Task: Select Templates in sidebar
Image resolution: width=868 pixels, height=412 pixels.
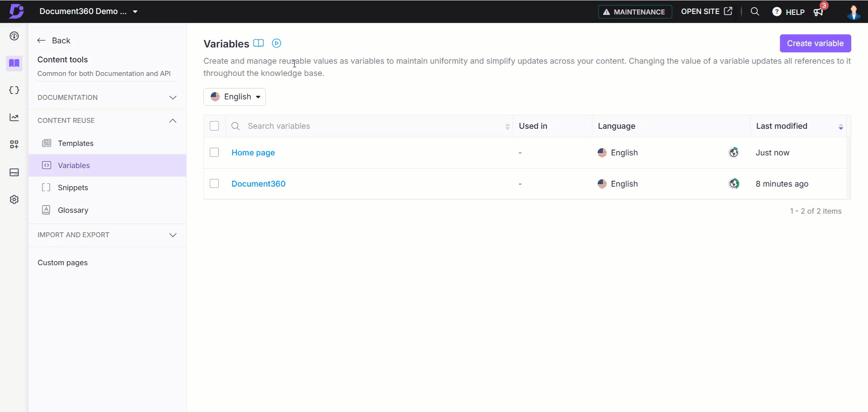Action: [x=107, y=143]
